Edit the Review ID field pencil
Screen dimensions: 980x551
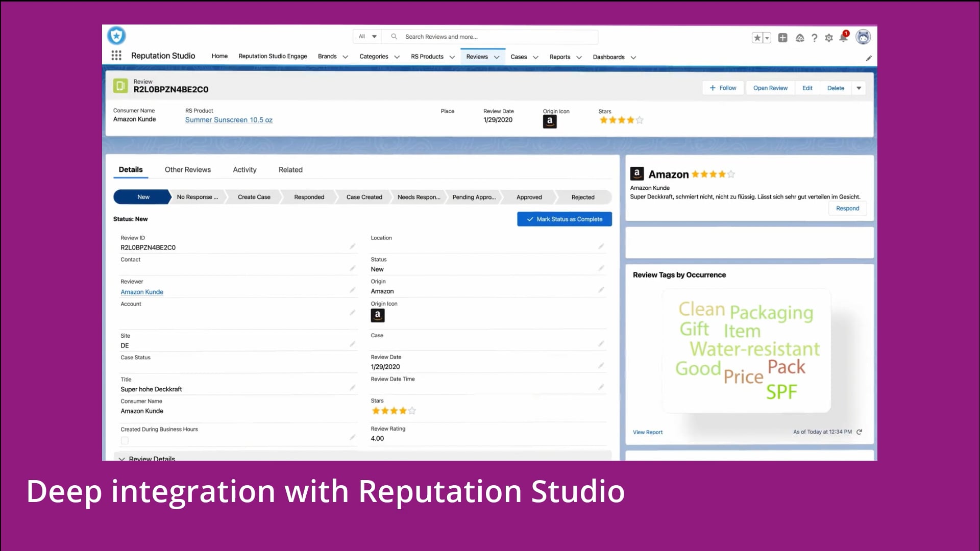tap(352, 246)
